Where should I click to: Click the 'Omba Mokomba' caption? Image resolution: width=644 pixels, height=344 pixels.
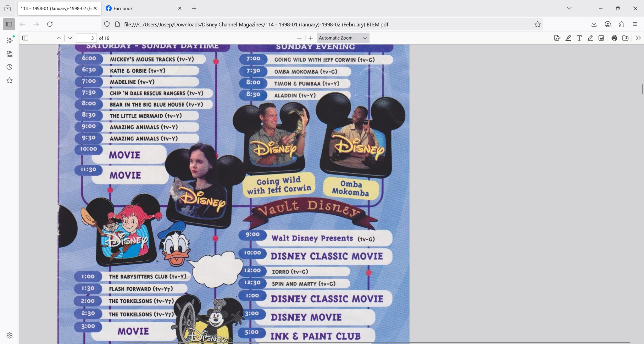[x=351, y=188]
